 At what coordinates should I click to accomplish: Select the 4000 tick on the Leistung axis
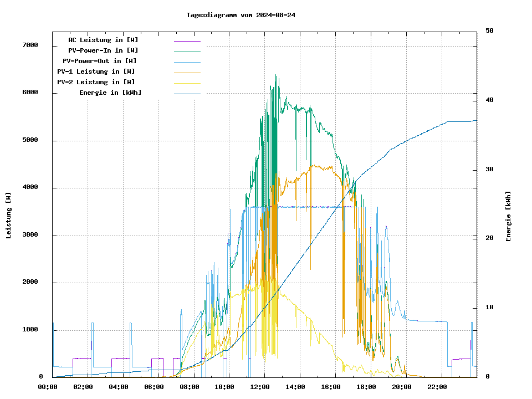pyautogui.click(x=30, y=188)
